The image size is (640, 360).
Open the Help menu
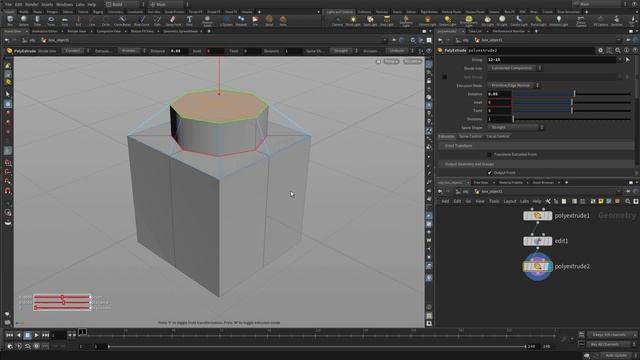pyautogui.click(x=92, y=4)
